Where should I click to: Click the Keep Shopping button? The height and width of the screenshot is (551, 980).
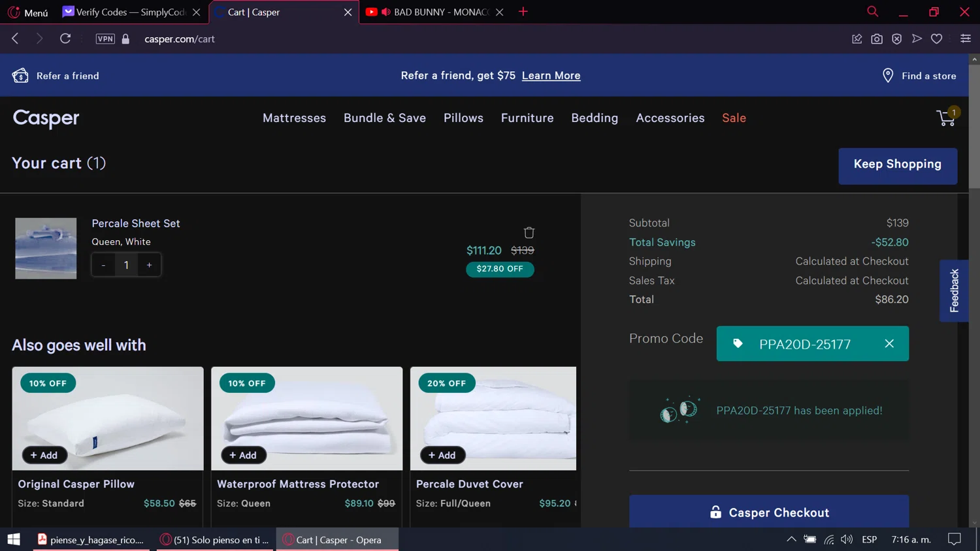(x=898, y=166)
